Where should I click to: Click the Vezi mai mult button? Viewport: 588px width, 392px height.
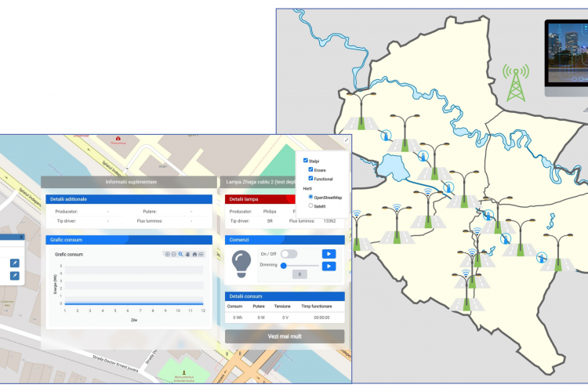pos(285,336)
